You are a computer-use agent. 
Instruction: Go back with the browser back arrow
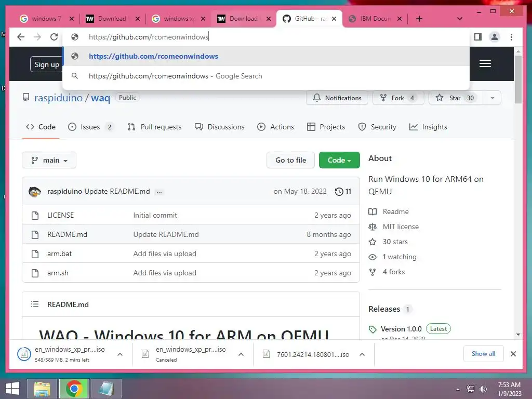(x=21, y=37)
